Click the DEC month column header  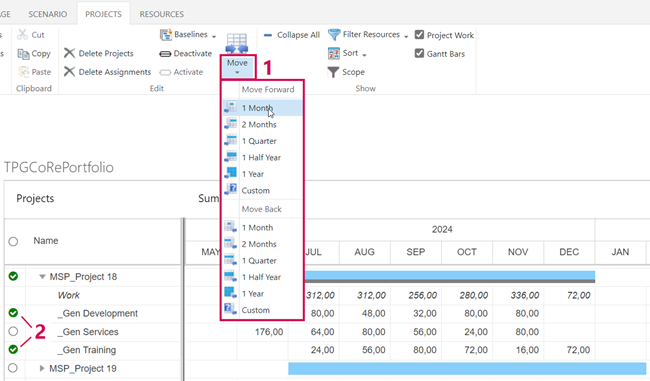click(569, 252)
